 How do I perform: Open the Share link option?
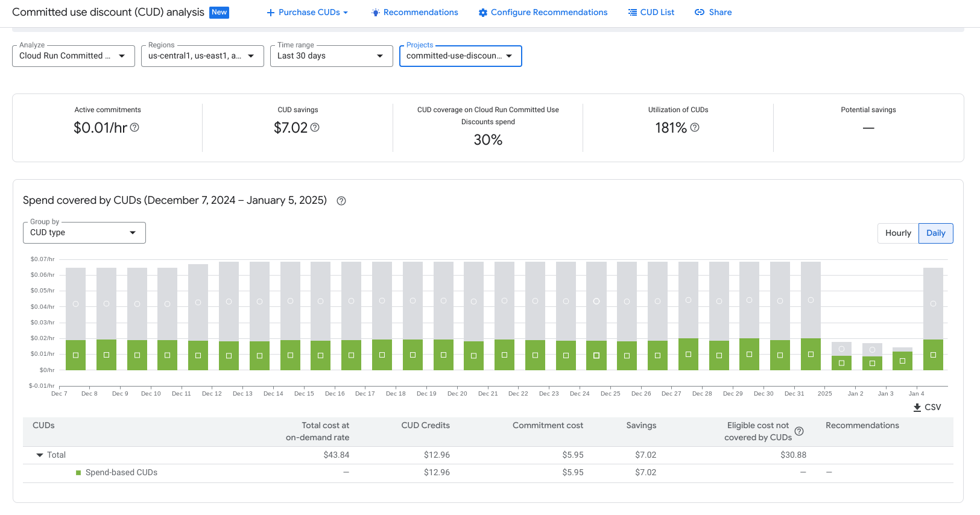713,12
